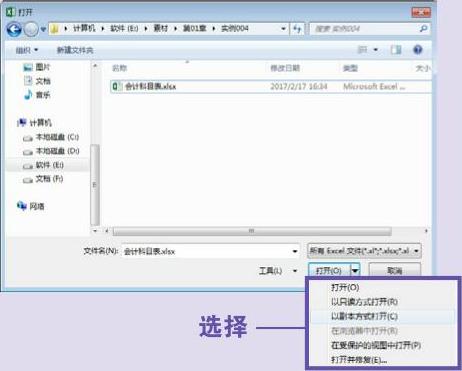Viewport: 462px width, 371px height.
Task: Click 计算机 in the address breadcrumb
Action: 84,29
